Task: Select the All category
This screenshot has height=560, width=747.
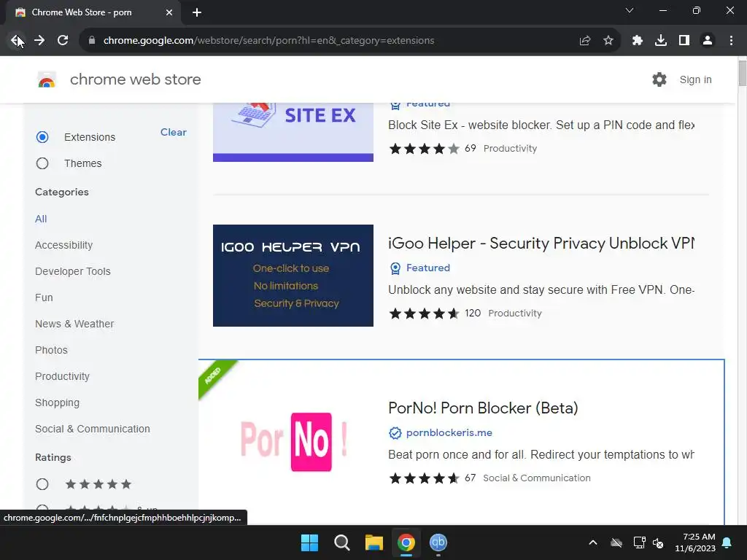Action: click(x=41, y=219)
